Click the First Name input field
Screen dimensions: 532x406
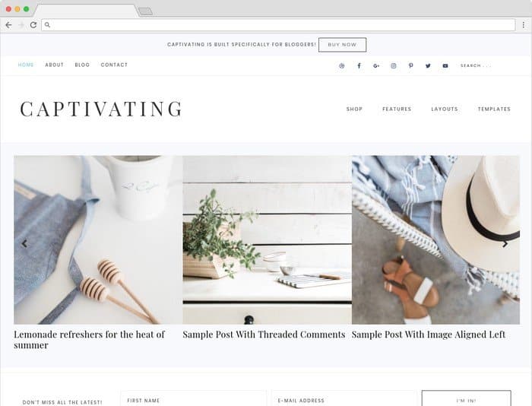tap(193, 399)
